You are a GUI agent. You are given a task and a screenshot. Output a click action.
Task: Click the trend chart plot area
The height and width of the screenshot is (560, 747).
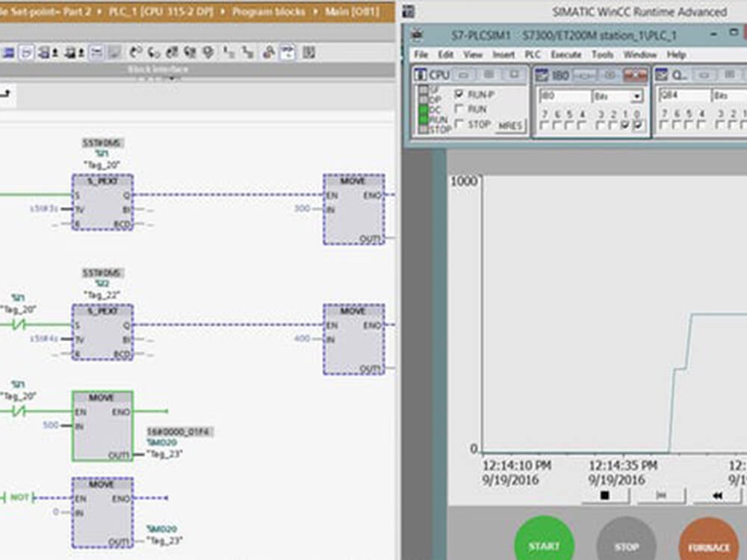pos(615,314)
